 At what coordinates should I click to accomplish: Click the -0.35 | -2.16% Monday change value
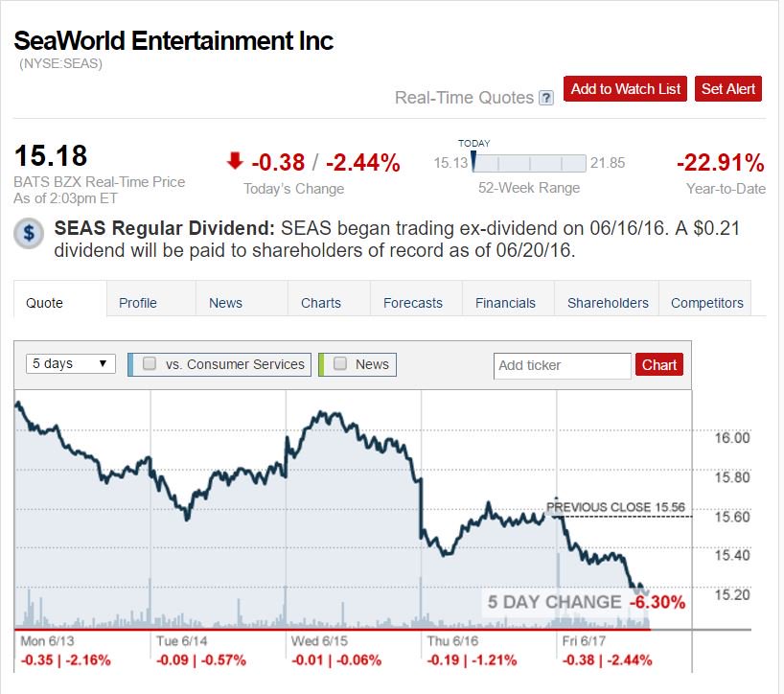(x=65, y=660)
